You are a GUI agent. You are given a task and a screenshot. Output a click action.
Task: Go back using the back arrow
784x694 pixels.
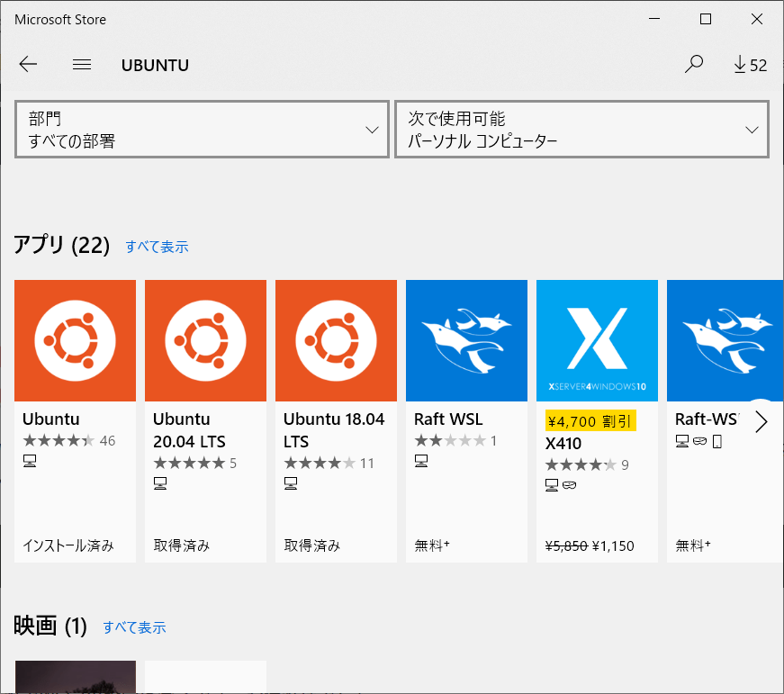pyautogui.click(x=28, y=65)
